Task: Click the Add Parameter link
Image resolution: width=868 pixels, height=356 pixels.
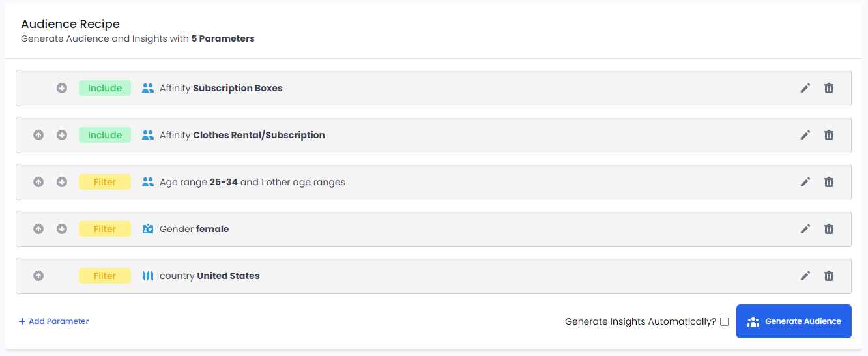Action: tap(53, 321)
